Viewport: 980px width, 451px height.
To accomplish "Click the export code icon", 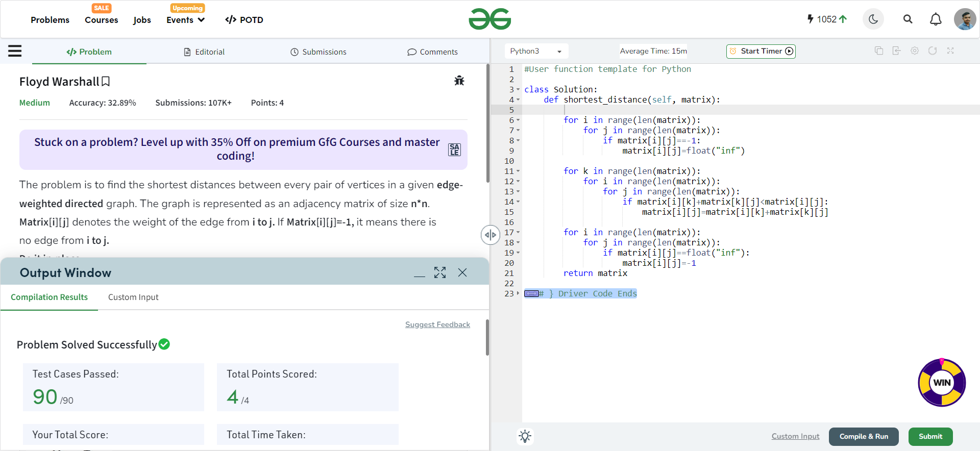I will tap(896, 51).
